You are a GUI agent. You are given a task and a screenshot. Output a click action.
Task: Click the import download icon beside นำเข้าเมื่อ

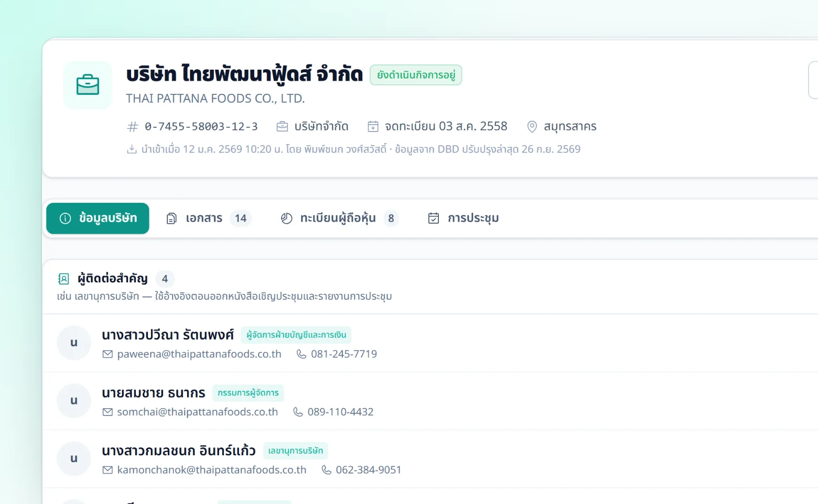point(132,149)
